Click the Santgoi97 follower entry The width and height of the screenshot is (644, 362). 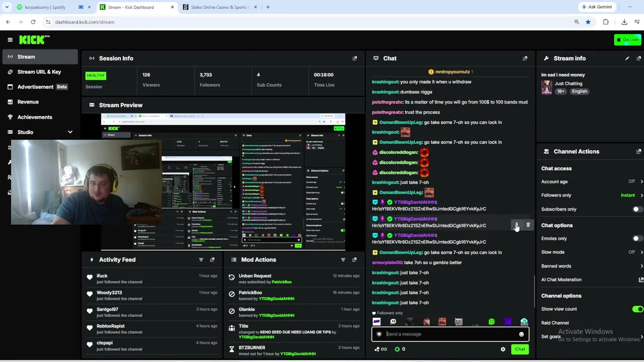(x=152, y=312)
